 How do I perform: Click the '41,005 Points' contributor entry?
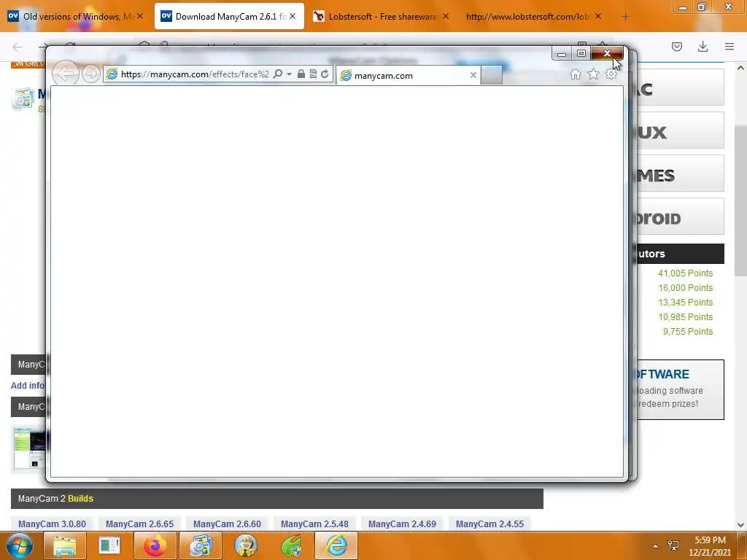(685, 273)
